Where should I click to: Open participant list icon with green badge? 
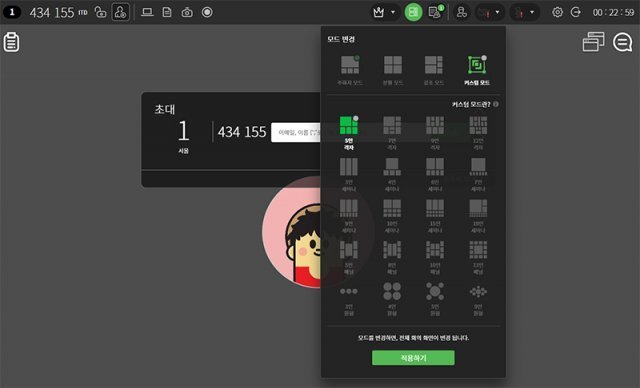point(436,12)
